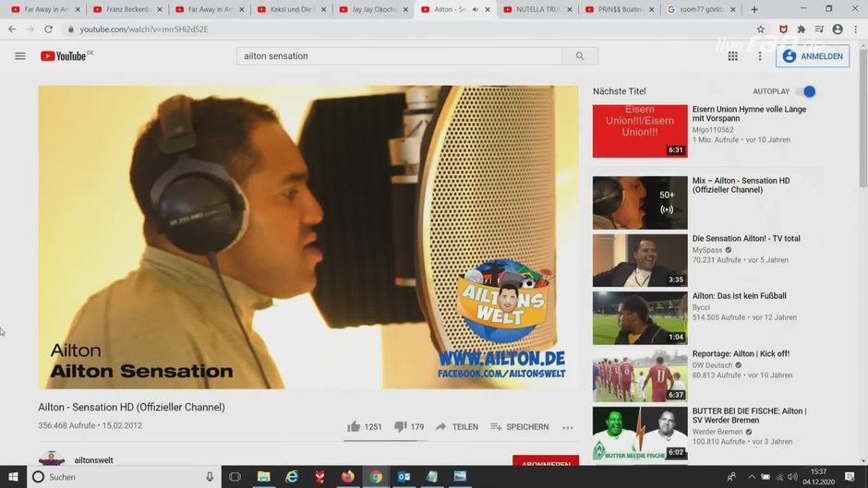Open the YouTube hamburger guide menu

tap(19, 56)
